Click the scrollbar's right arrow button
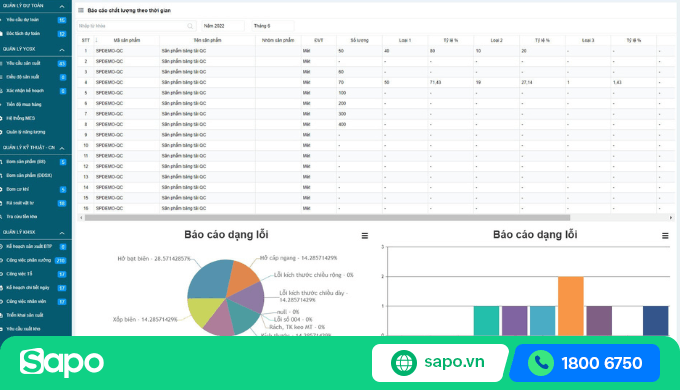680x390 pixels. click(671, 218)
